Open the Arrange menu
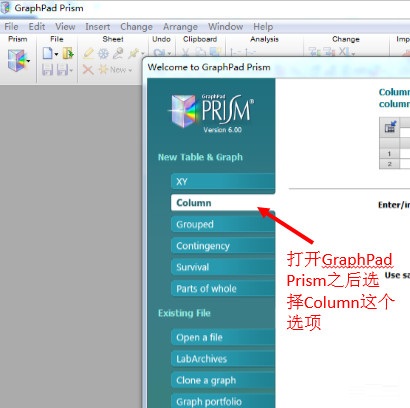The height and width of the screenshot is (408, 410). click(180, 27)
